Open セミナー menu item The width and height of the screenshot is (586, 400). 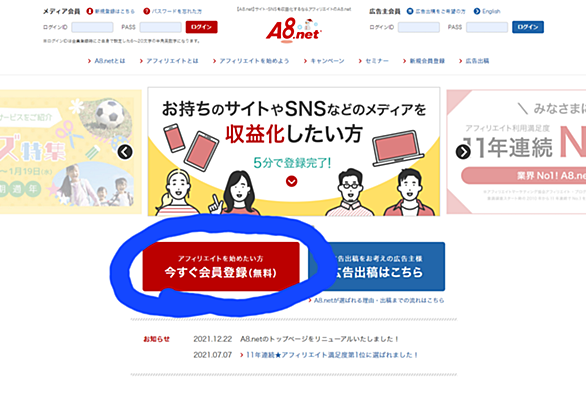coord(374,61)
